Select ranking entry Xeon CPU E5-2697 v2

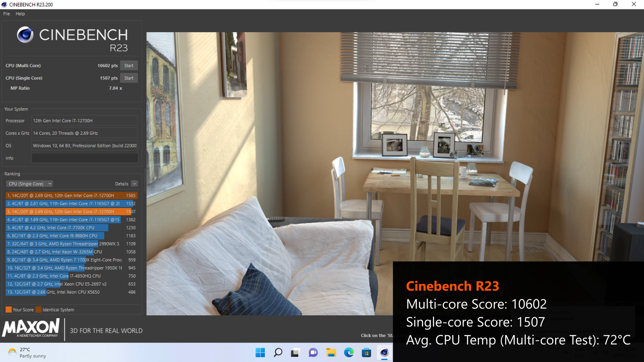(x=71, y=284)
